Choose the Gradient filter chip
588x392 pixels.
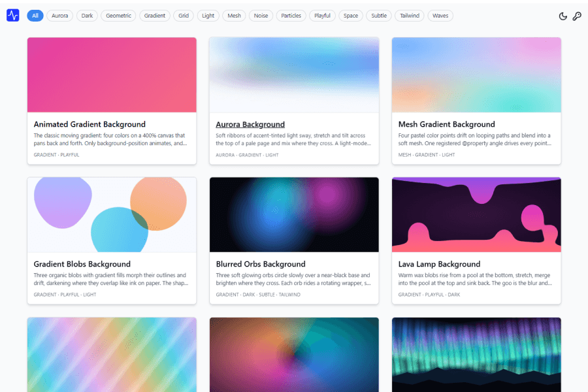[154, 16]
